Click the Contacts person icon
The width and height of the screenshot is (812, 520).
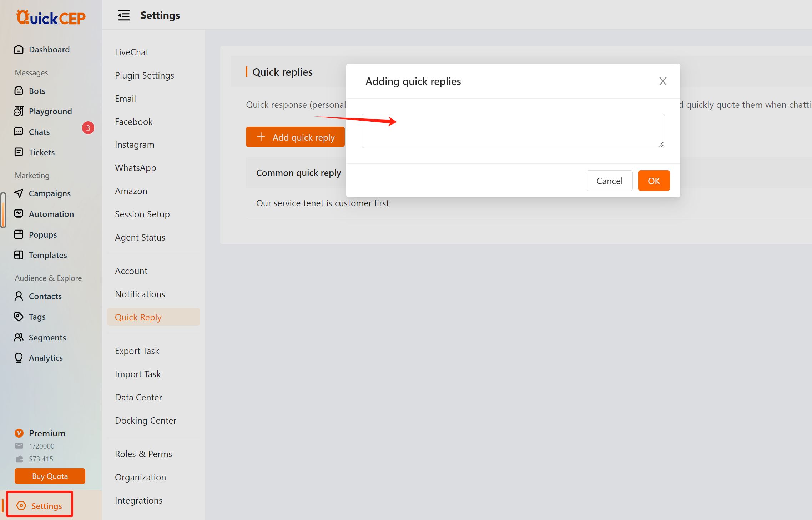pos(19,296)
